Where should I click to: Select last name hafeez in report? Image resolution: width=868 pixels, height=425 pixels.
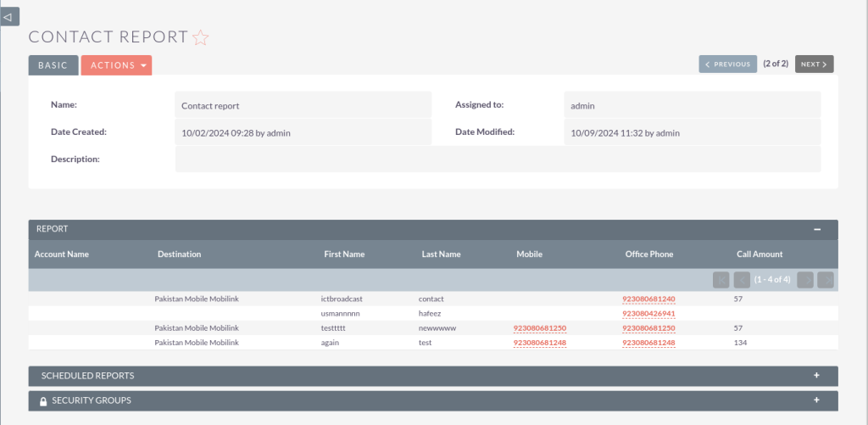point(430,314)
